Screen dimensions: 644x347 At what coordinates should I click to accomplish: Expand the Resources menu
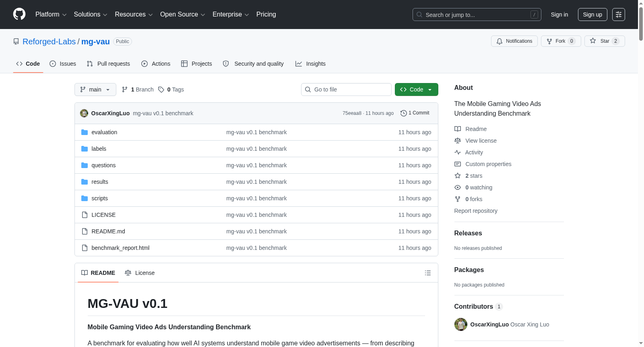point(134,15)
